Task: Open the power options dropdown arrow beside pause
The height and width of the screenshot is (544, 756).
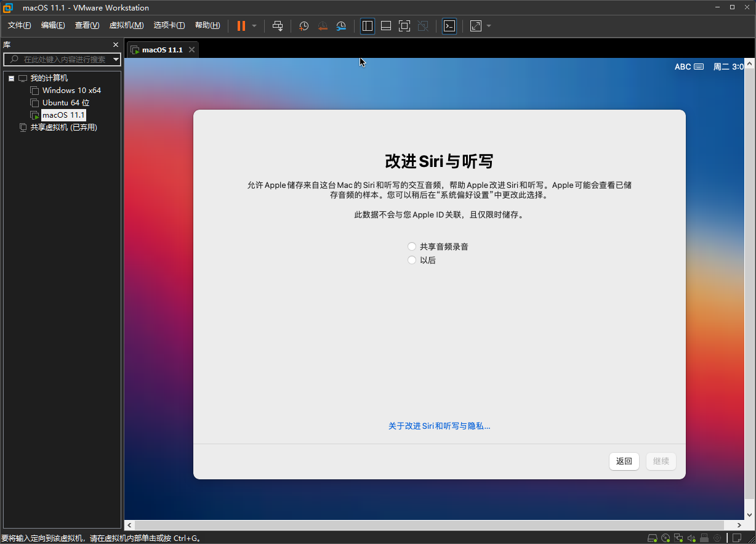Action: [254, 26]
